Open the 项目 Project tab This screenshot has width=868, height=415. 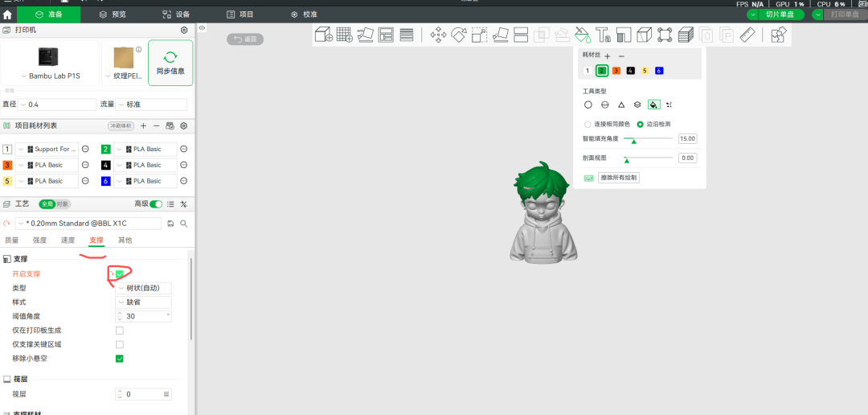[x=240, y=14]
